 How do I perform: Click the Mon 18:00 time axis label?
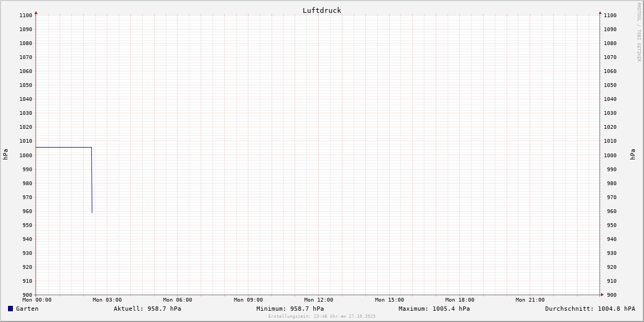coord(459,300)
